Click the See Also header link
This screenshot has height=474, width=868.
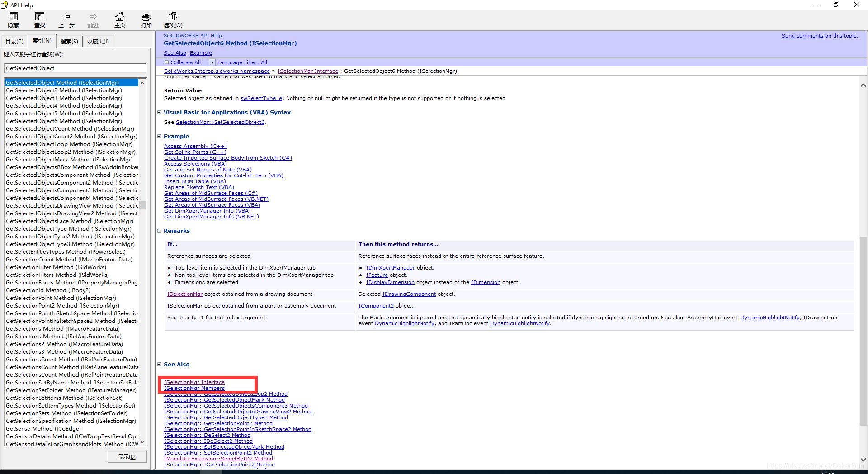point(175,53)
